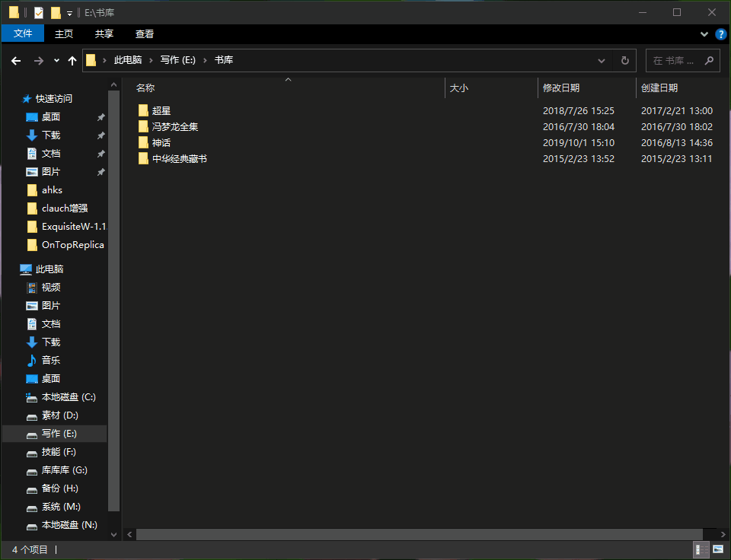Sort by 修改日期 column header
731x560 pixels.
click(561, 88)
